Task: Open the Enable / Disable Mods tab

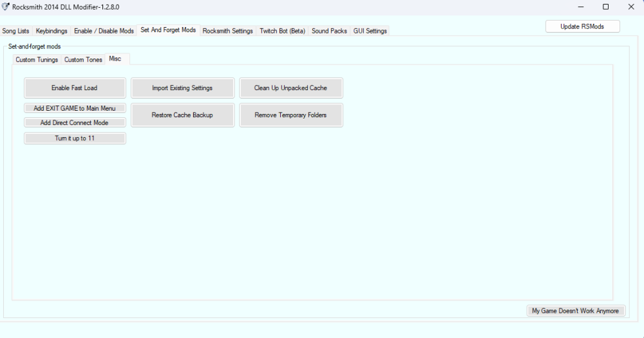Action: click(x=104, y=31)
